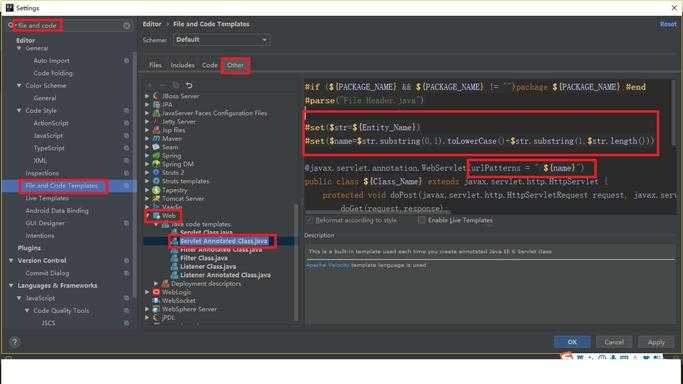Select Live Templates in settings tree
The height and width of the screenshot is (384, 683).
47,198
